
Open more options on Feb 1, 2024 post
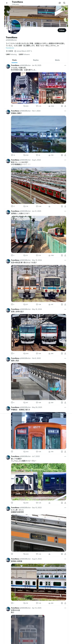click(65, 111)
